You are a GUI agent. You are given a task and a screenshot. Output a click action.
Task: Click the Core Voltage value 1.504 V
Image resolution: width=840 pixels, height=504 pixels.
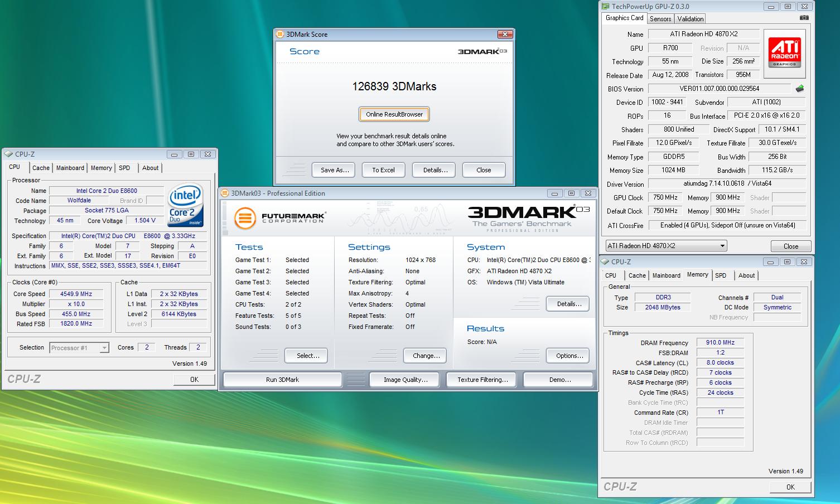pyautogui.click(x=145, y=220)
